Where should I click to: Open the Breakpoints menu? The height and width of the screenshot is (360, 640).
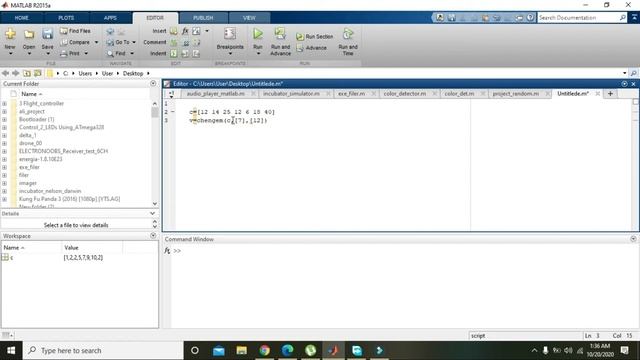click(230, 42)
